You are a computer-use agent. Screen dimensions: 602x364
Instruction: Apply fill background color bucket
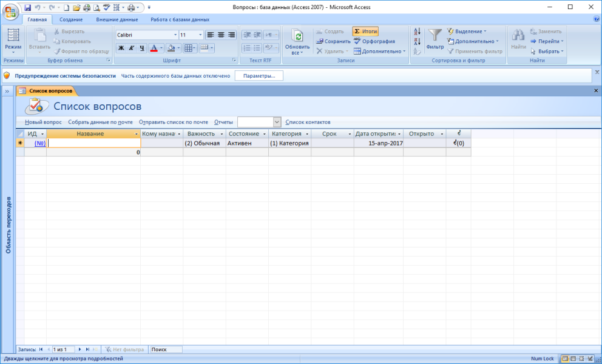click(171, 48)
